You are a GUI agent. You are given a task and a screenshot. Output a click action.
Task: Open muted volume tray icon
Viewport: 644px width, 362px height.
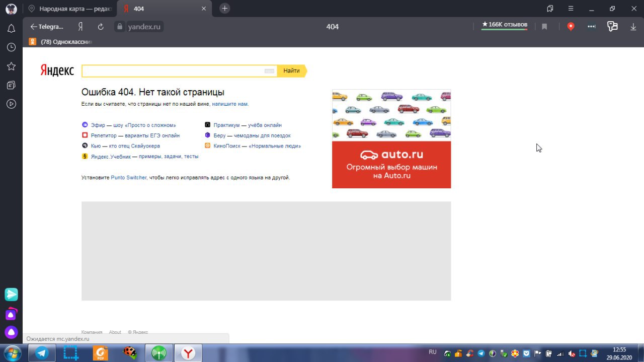[x=572, y=353]
